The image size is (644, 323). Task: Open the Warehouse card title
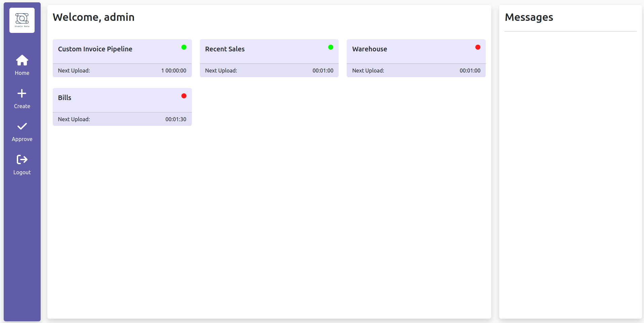pyautogui.click(x=370, y=49)
